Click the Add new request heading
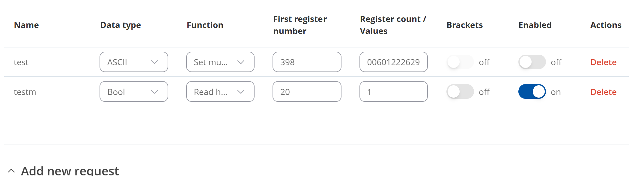The image size is (644, 176). click(x=70, y=171)
